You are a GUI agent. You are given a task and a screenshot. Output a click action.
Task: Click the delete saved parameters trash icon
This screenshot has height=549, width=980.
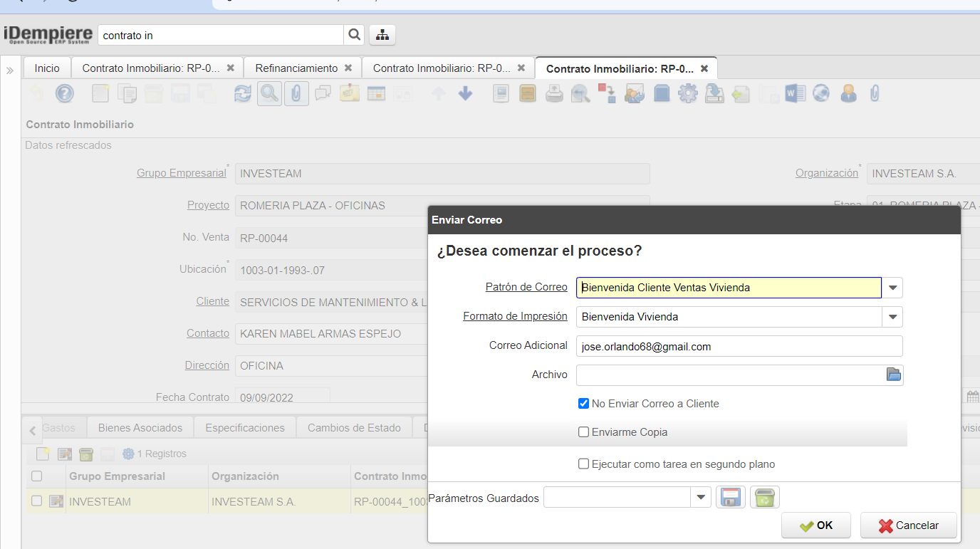point(764,498)
